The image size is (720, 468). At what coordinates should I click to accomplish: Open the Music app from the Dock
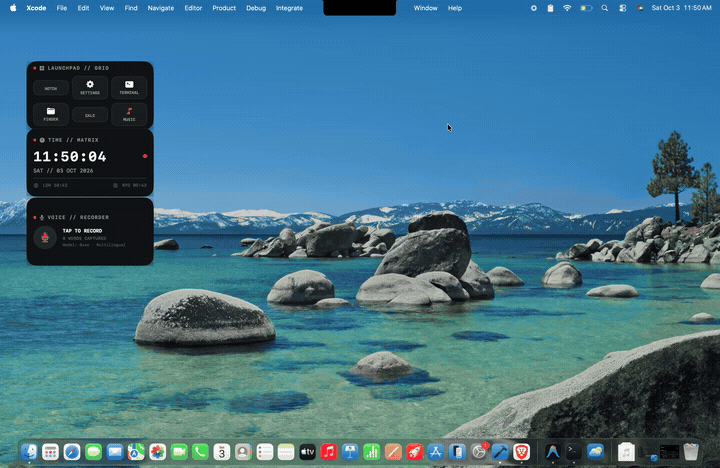(329, 452)
